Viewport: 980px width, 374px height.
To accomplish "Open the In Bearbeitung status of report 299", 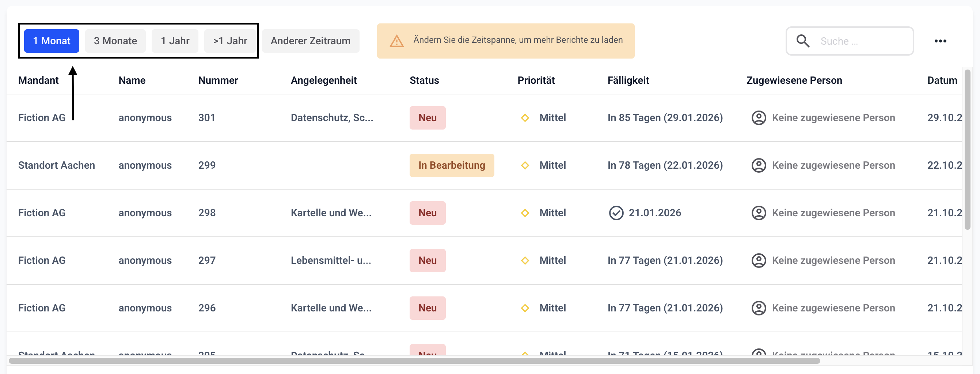I will 451,165.
